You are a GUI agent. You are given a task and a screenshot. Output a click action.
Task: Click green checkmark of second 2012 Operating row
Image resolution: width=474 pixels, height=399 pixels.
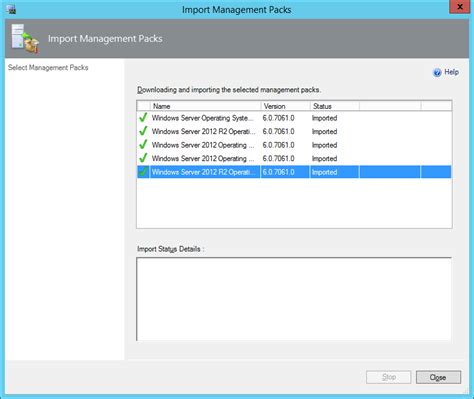143,158
